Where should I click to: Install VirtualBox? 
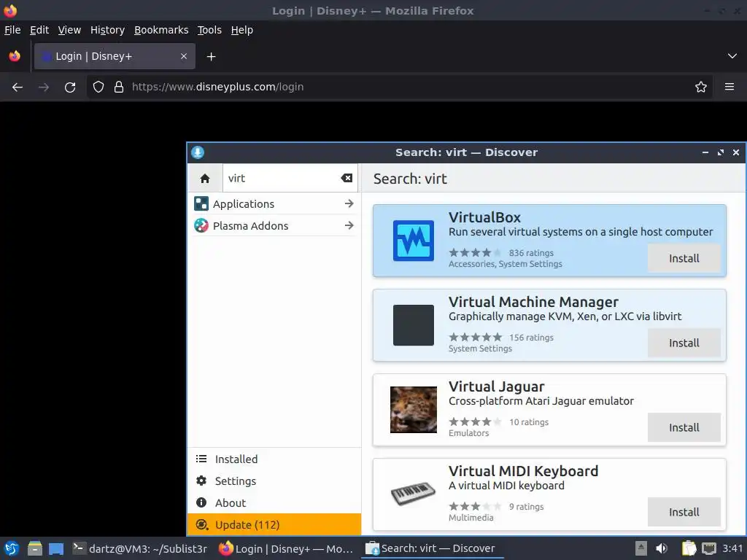(684, 258)
